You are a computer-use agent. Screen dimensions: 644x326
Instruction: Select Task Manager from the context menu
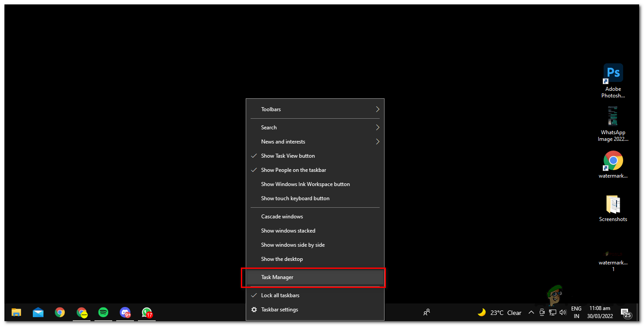point(277,277)
